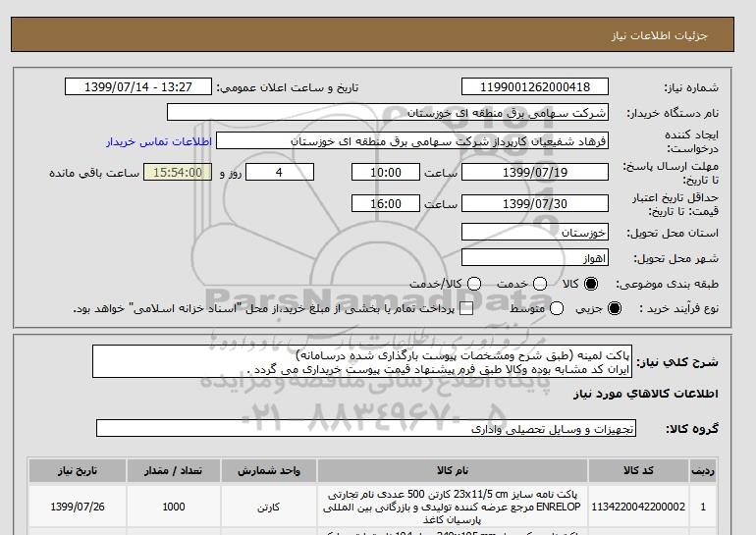Click the price validity date 1399/07/30

pyautogui.click(x=535, y=203)
